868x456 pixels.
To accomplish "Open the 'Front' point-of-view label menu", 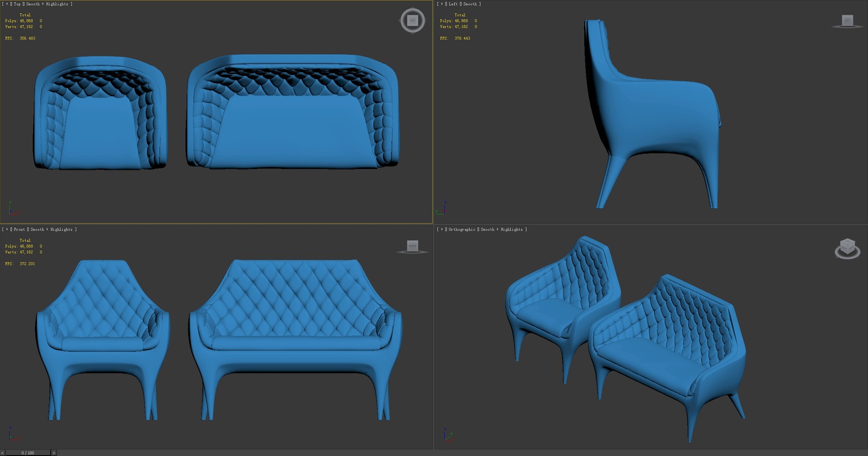I will (x=19, y=230).
